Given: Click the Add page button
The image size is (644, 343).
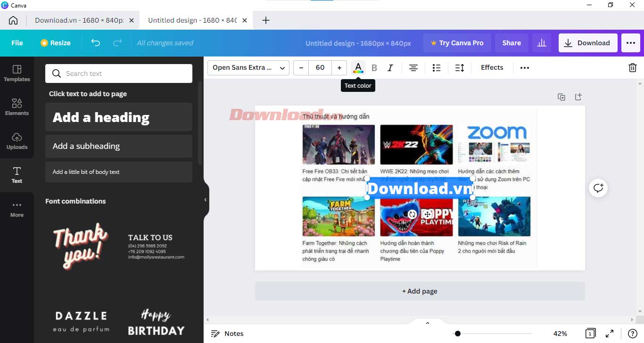Looking at the screenshot, I should pos(420,291).
